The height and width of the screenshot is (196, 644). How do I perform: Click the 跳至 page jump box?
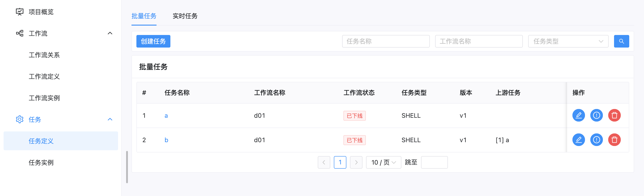point(434,162)
